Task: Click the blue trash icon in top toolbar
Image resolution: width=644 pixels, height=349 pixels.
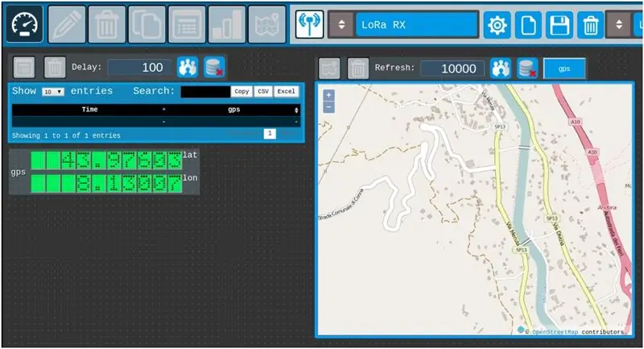Action: (x=591, y=25)
